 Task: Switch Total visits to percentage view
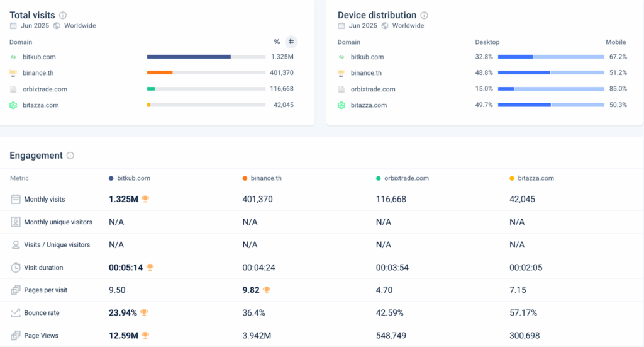point(277,42)
